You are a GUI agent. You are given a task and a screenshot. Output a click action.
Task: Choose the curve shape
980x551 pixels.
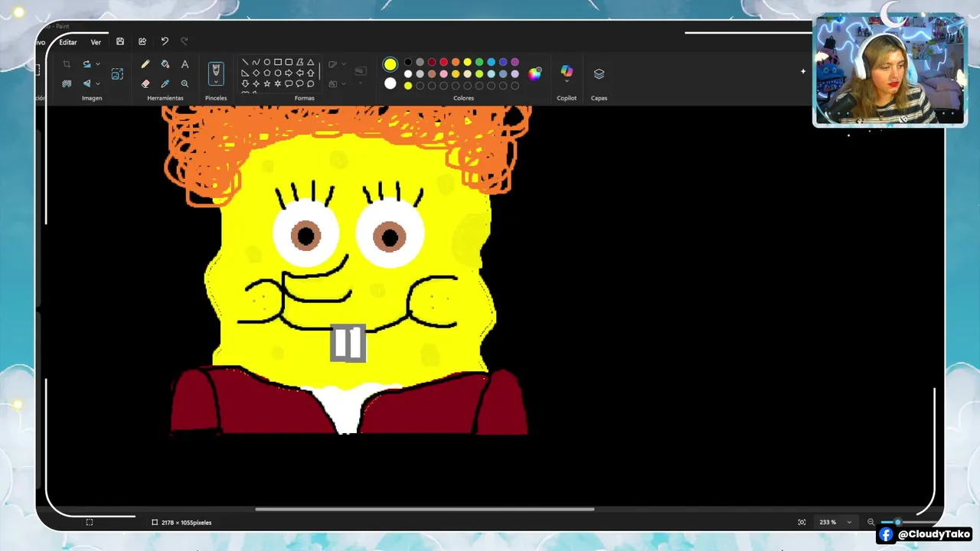click(256, 62)
